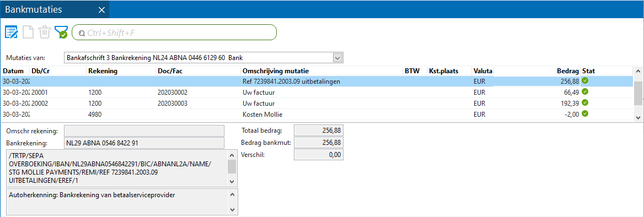Click Doc/Fac cell 202030003
644x217 pixels.
[173, 103]
